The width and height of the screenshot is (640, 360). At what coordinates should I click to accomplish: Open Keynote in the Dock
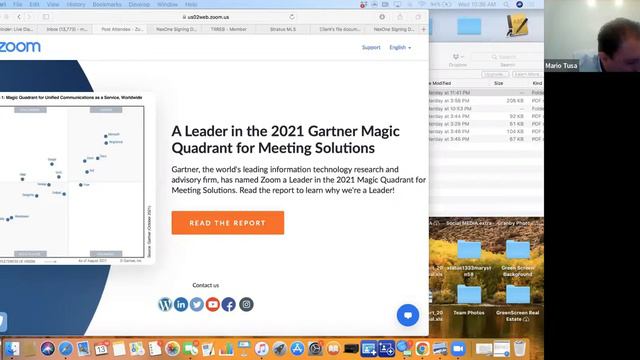pos(244,349)
